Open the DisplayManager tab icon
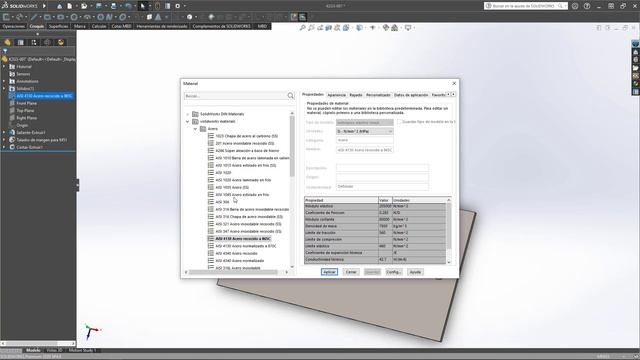640x360 pixels. pyautogui.click(x=61, y=42)
